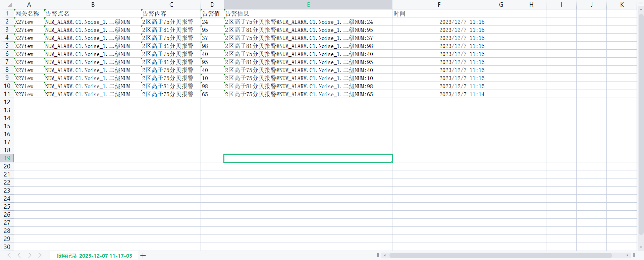This screenshot has width=644, height=260.
Task: Click the vertical scrollbar down arrow
Action: tap(641, 247)
